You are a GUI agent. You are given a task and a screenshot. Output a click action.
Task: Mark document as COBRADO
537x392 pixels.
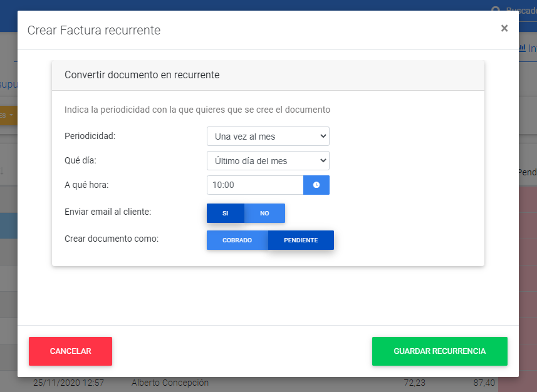click(x=237, y=240)
